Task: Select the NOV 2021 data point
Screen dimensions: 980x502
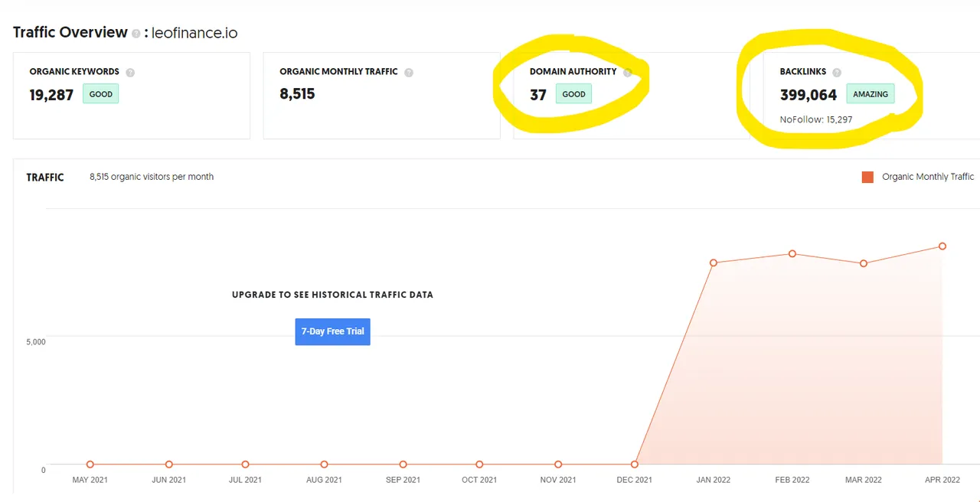Action: pos(558,465)
